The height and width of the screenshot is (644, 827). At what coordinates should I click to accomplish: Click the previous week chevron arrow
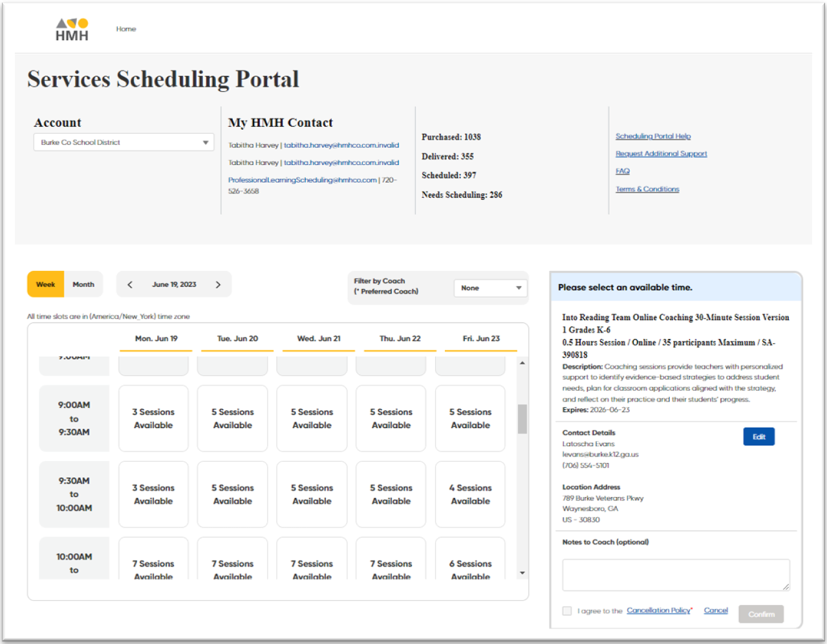click(130, 284)
